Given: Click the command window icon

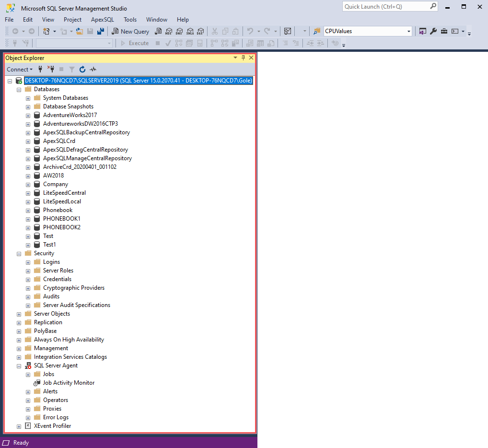Looking at the screenshot, I should tap(455, 31).
